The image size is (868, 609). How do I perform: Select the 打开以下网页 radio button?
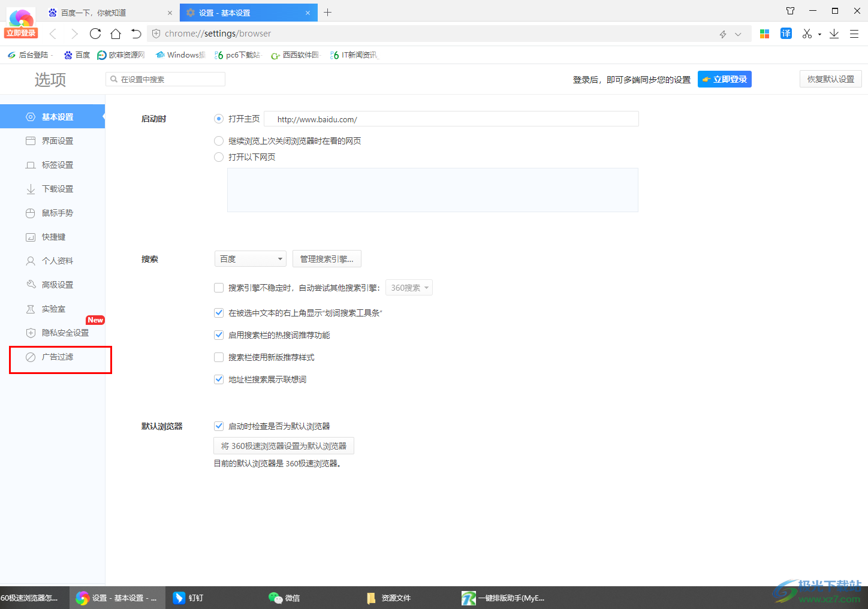219,157
